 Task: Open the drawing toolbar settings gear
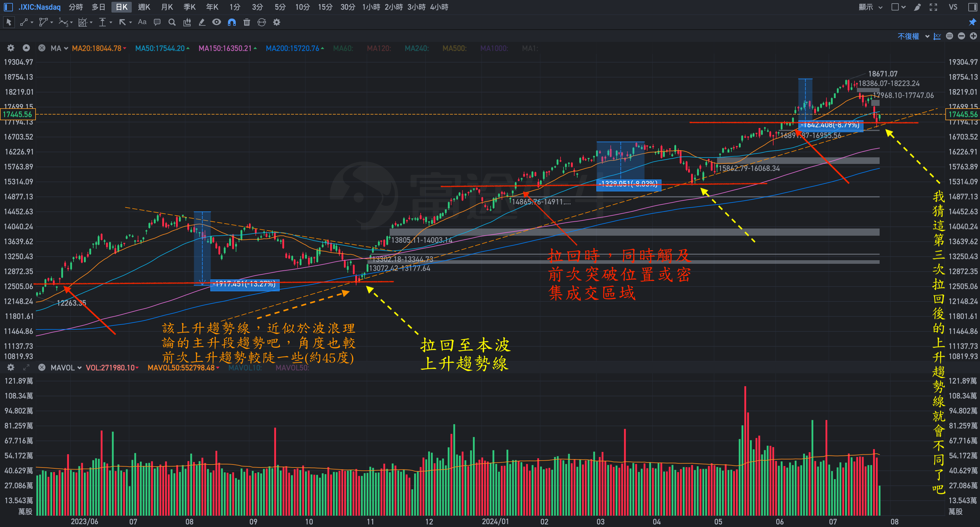pos(277,22)
